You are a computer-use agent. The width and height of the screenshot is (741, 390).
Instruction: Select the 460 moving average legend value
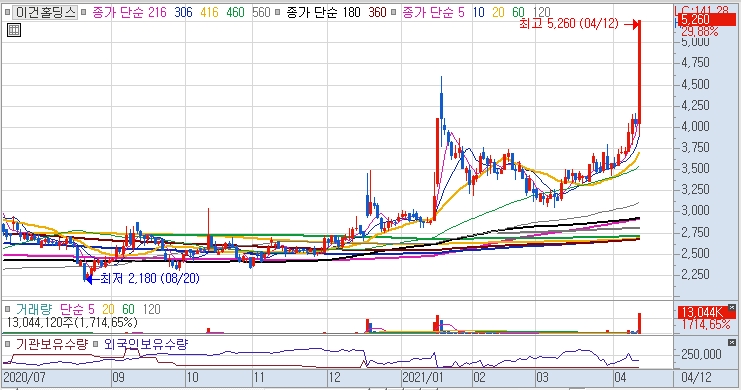235,12
